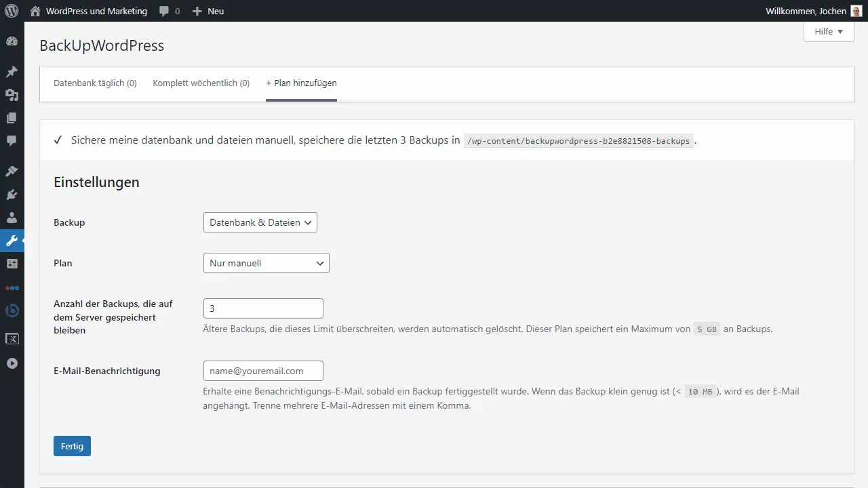Switch to 'Komplett wöchentlich (0)' tab
The width and height of the screenshot is (868, 488).
pos(201,83)
